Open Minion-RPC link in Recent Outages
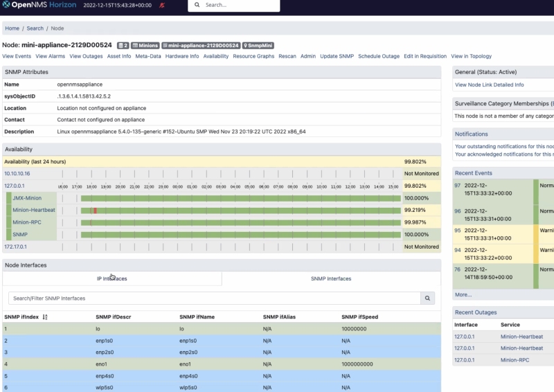This screenshot has width=554, height=392. (x=515, y=360)
